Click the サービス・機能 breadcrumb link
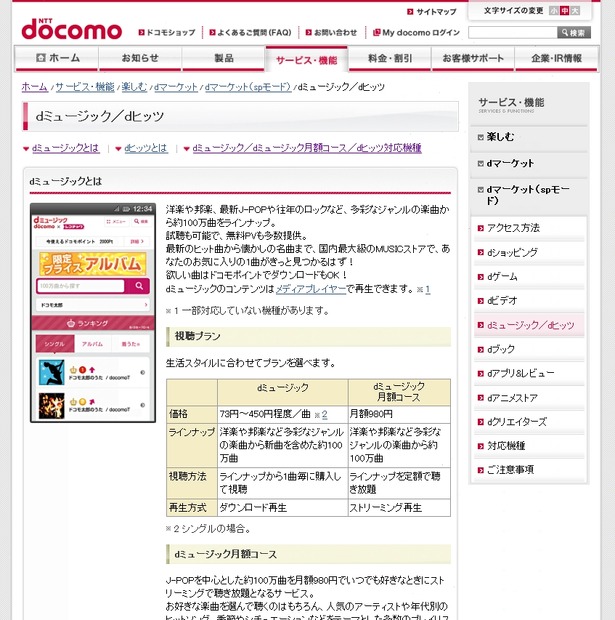The height and width of the screenshot is (620, 615). click(x=85, y=87)
